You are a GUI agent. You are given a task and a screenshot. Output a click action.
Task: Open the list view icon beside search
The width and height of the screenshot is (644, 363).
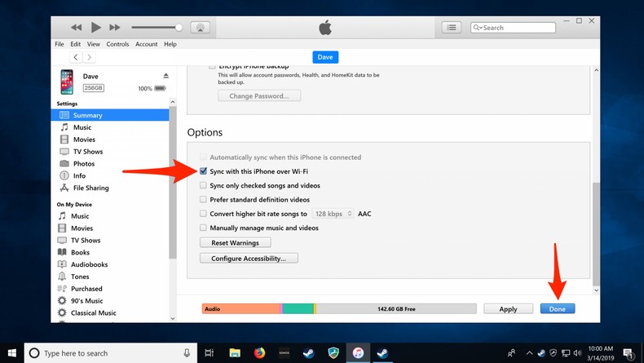[452, 28]
